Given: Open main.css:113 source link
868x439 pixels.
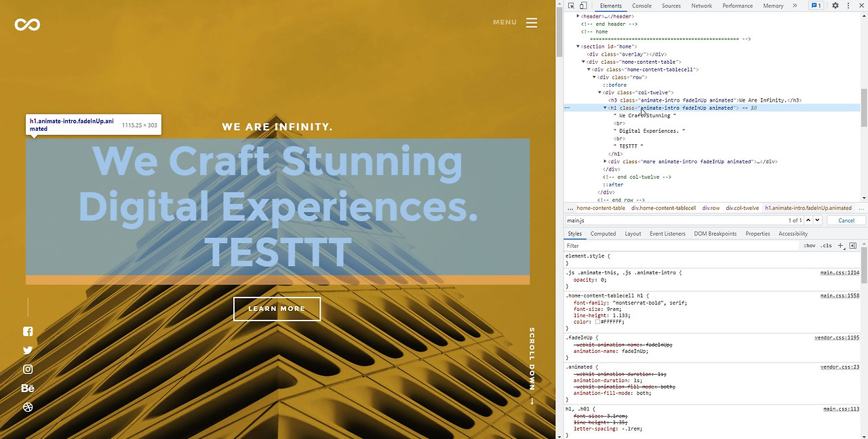Looking at the screenshot, I should pos(841,409).
